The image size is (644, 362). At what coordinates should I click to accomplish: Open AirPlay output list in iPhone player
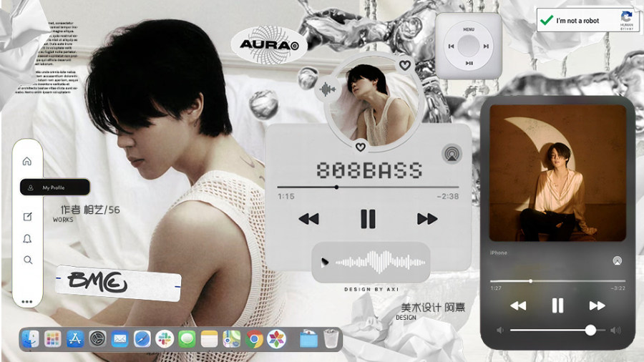pos(617,262)
